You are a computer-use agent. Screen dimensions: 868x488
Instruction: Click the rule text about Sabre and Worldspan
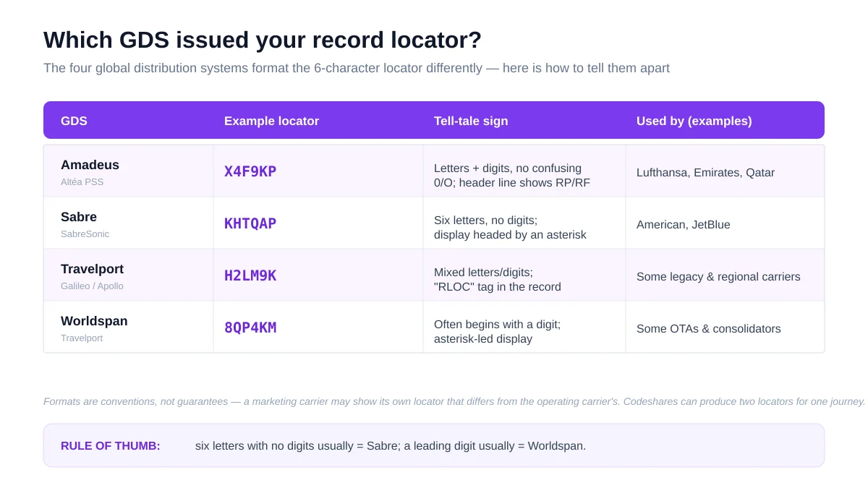(x=391, y=446)
